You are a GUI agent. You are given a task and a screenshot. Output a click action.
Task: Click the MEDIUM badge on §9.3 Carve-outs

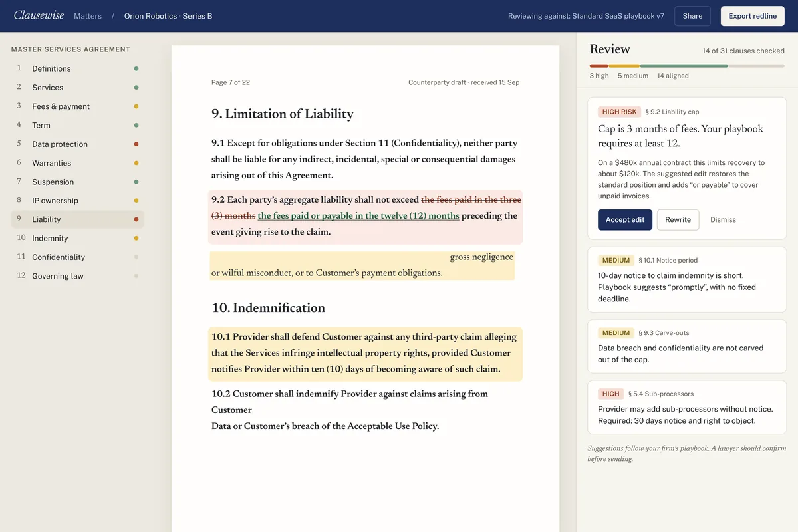pos(616,333)
